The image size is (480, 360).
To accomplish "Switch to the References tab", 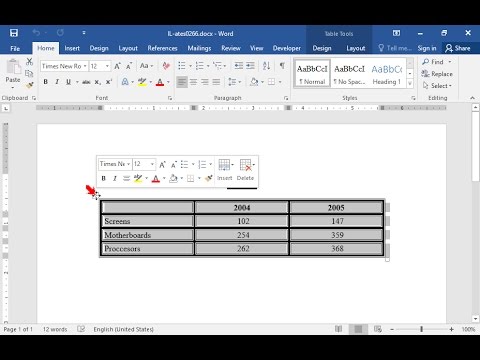I will click(162, 48).
